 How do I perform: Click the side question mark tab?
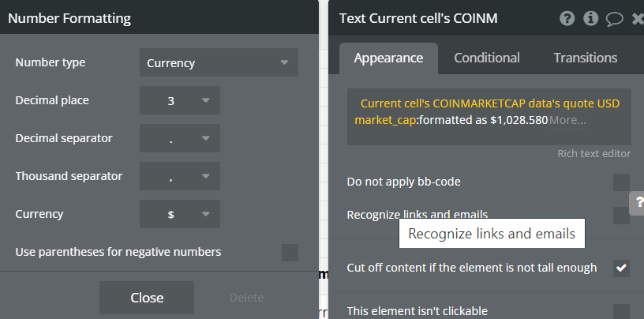637,202
